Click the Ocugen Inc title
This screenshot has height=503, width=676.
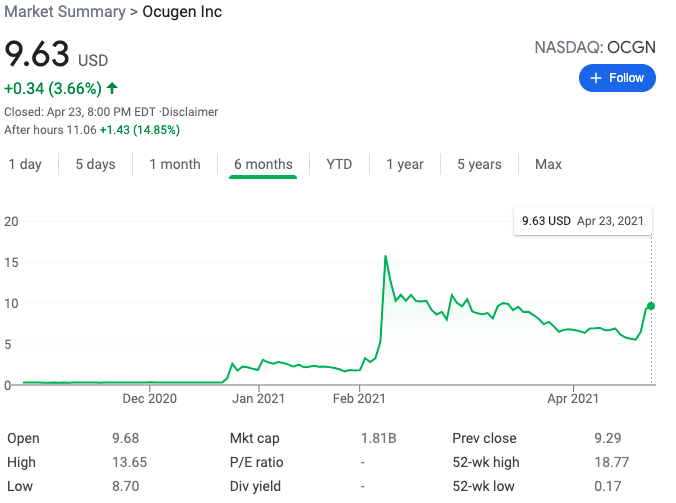(182, 12)
